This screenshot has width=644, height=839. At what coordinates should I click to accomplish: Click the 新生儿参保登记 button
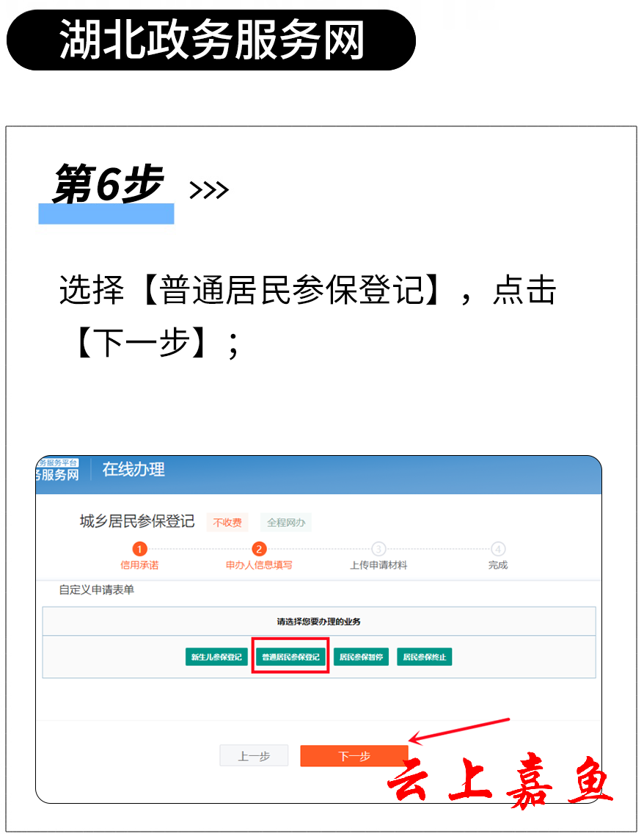point(216,656)
